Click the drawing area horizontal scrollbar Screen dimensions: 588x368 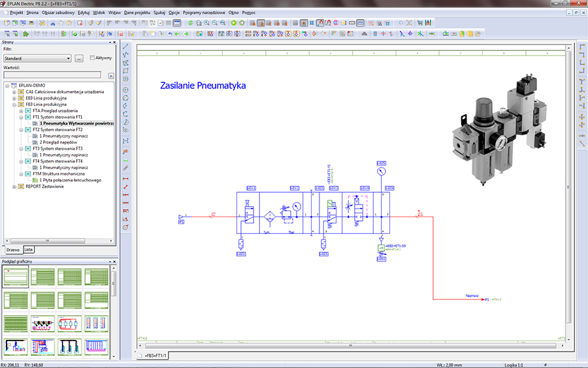tap(351, 346)
